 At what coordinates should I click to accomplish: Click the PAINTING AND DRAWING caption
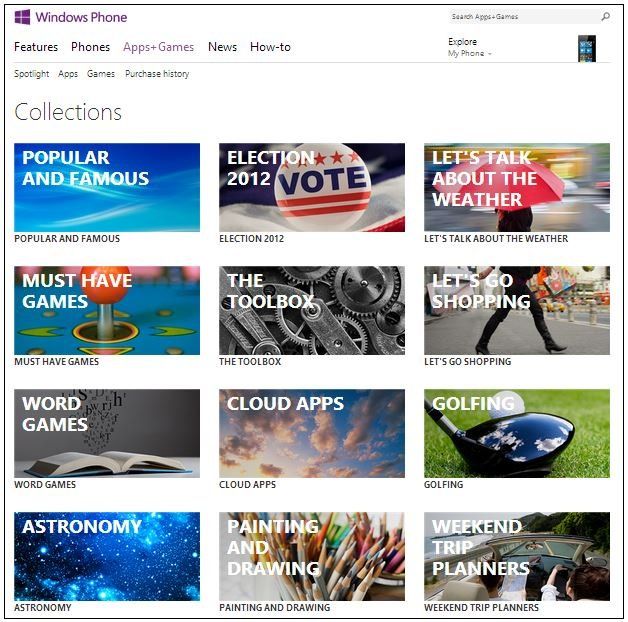coord(275,608)
